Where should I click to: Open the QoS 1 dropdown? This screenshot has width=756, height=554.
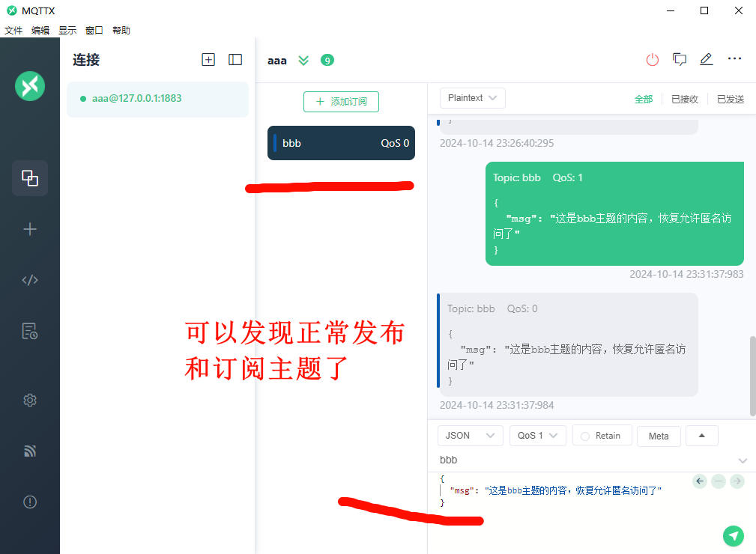pos(537,436)
